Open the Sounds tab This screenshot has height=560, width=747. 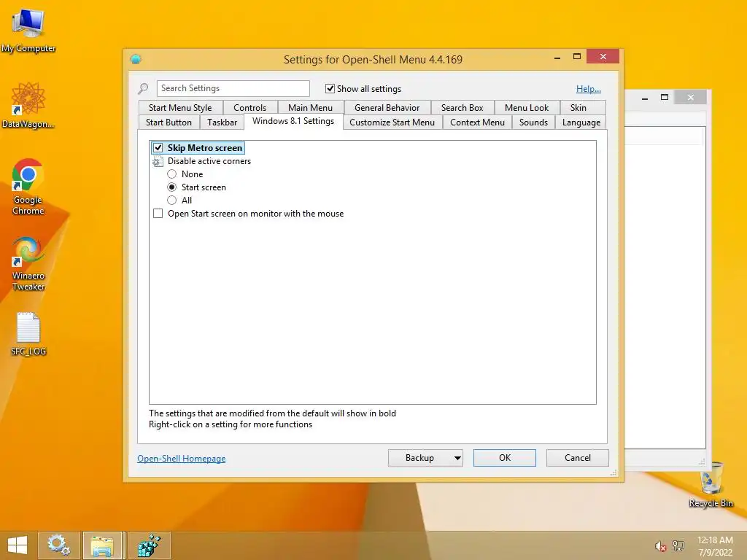point(533,122)
